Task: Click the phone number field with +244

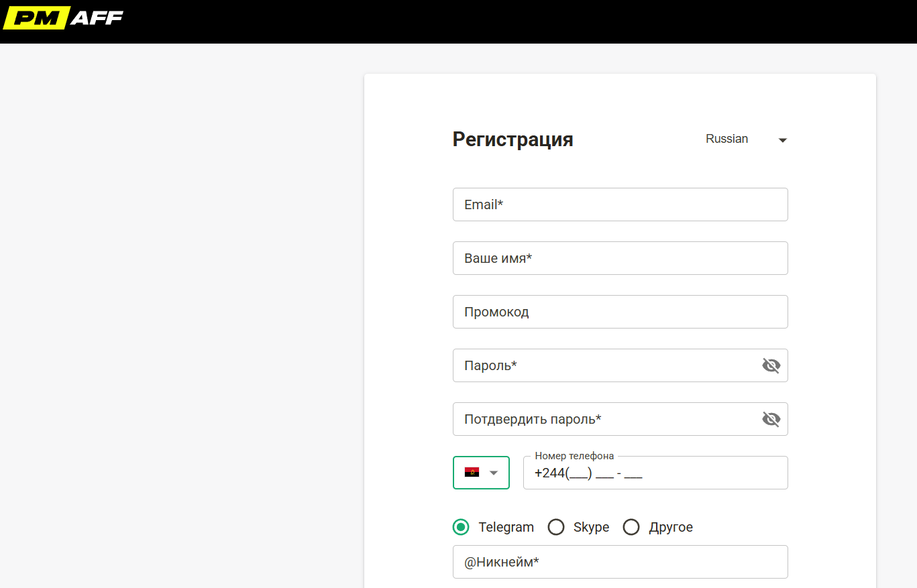Action: pos(655,473)
